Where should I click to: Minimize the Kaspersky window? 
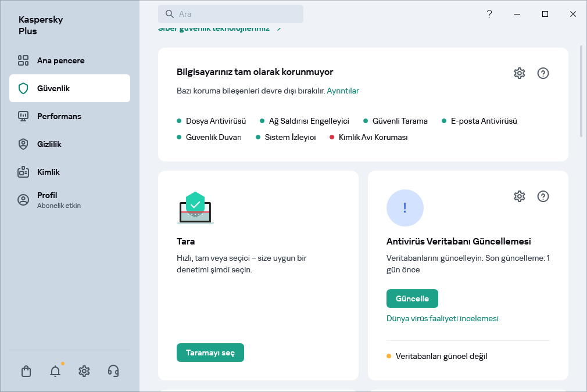click(x=517, y=14)
